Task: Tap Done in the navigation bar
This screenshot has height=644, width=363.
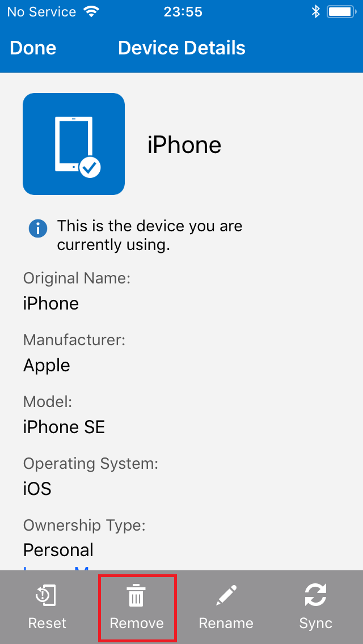Action: click(x=33, y=48)
